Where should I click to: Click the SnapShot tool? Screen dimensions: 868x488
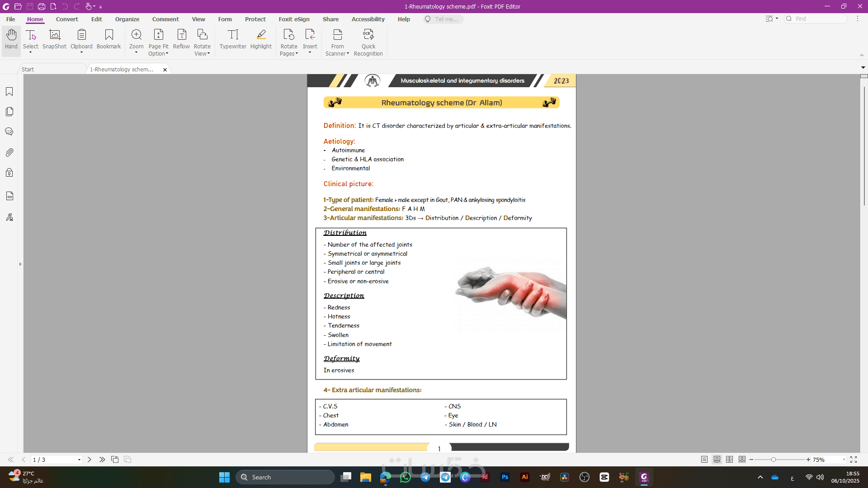[x=54, y=39]
